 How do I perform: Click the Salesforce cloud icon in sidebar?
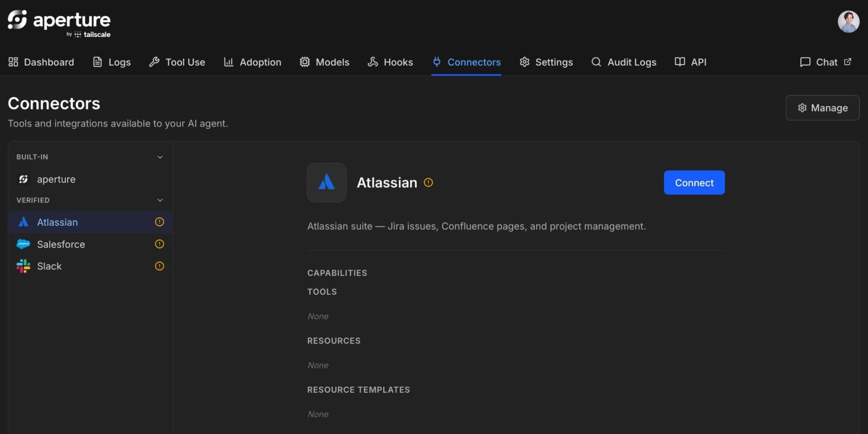[x=23, y=244]
